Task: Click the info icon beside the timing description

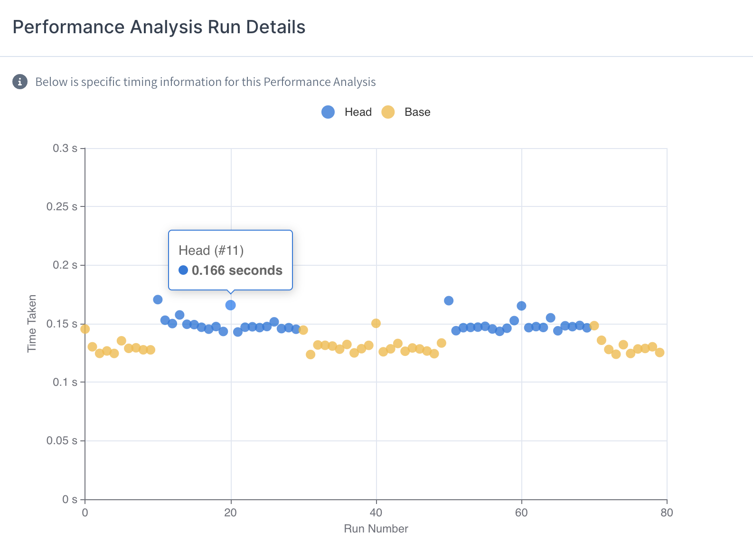Action: pyautogui.click(x=19, y=82)
